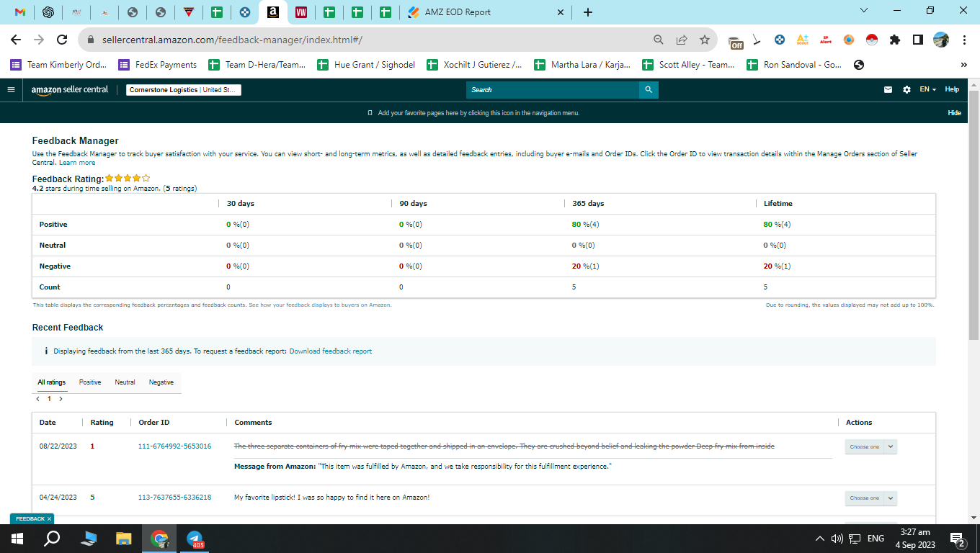Click the Learn more link
The width and height of the screenshot is (980, 553).
77,163
